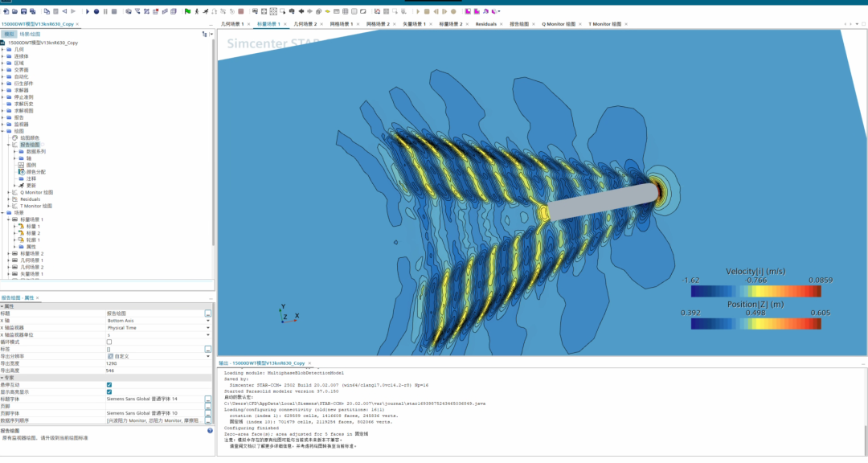
Task: Click the magenta export icon in toolbar
Action: tap(468, 11)
